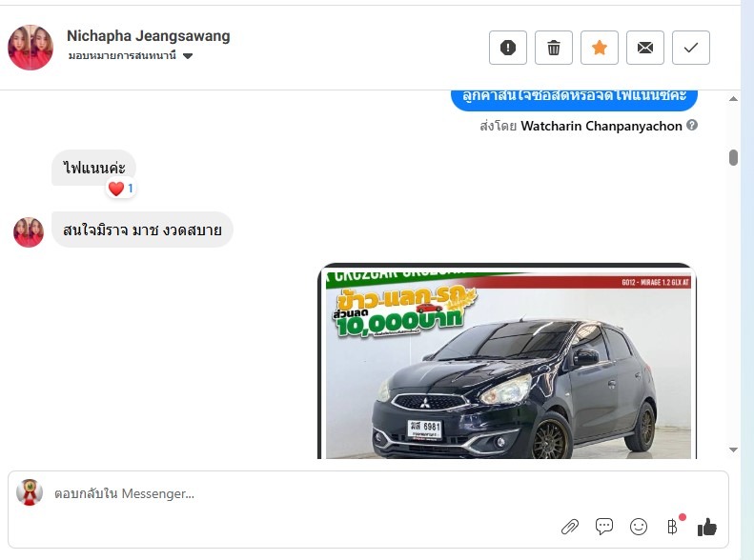754x560 pixels.
Task: Send a thumbs-up like
Action: pos(707,527)
